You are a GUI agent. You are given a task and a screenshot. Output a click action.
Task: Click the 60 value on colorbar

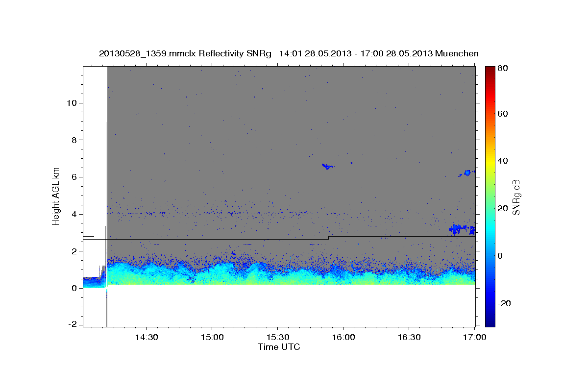tap(503, 114)
